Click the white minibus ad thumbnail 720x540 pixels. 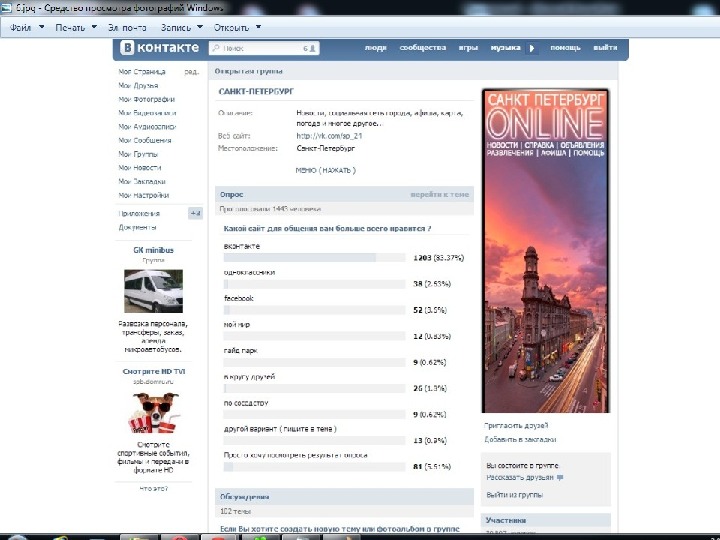(x=153, y=291)
